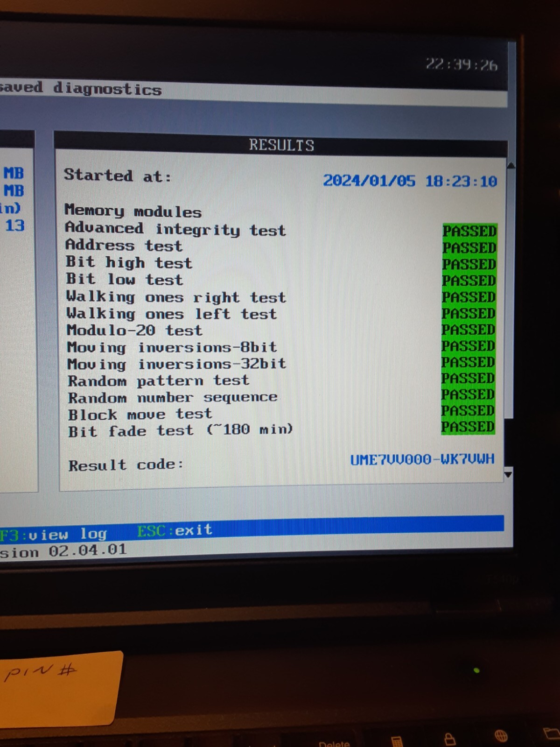Select the 'Address test' row
The height and width of the screenshot is (747, 560).
click(280, 246)
